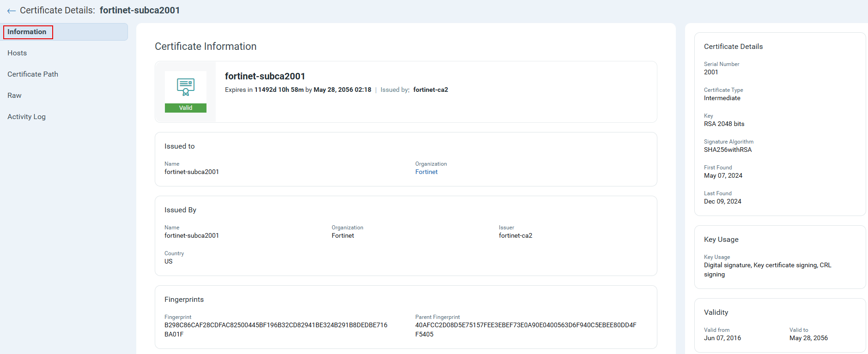Click the Validity section heading

[x=716, y=312]
